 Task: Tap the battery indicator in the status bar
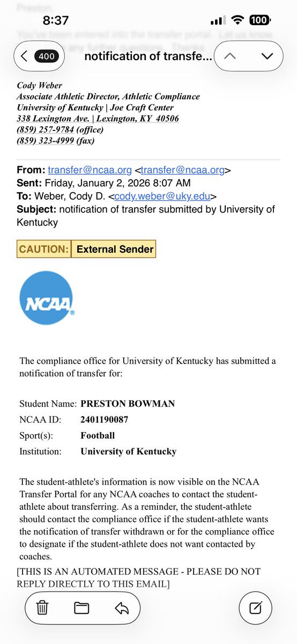pyautogui.click(x=259, y=20)
